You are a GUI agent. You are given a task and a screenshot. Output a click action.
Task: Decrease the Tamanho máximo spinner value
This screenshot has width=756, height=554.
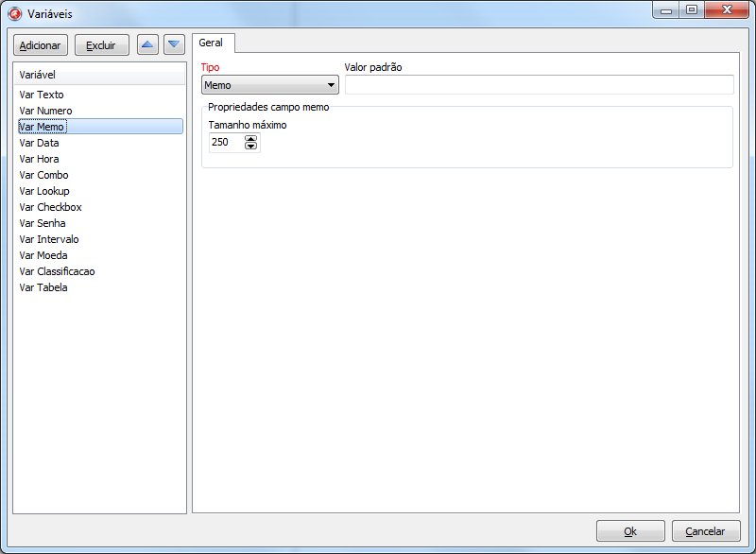click(x=250, y=147)
